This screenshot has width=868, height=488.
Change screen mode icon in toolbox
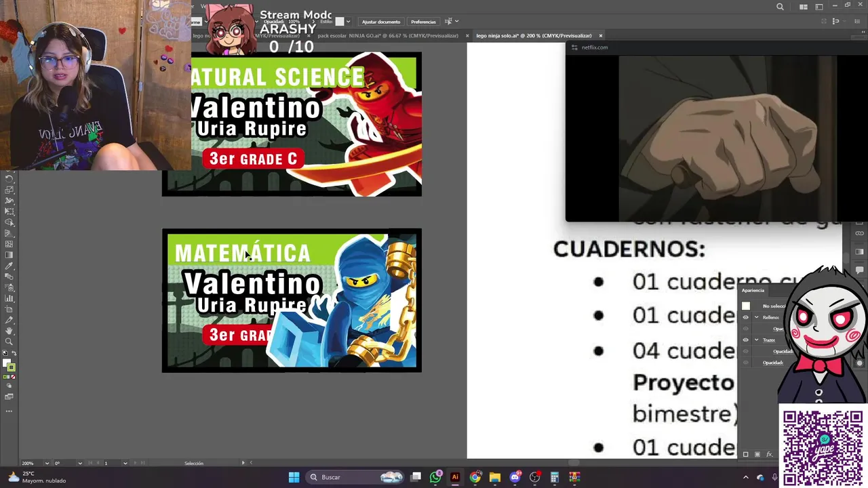pyautogui.click(x=9, y=396)
